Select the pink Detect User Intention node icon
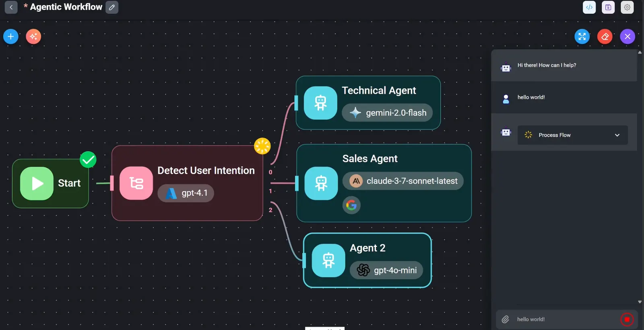This screenshot has height=330, width=644. pos(136,183)
